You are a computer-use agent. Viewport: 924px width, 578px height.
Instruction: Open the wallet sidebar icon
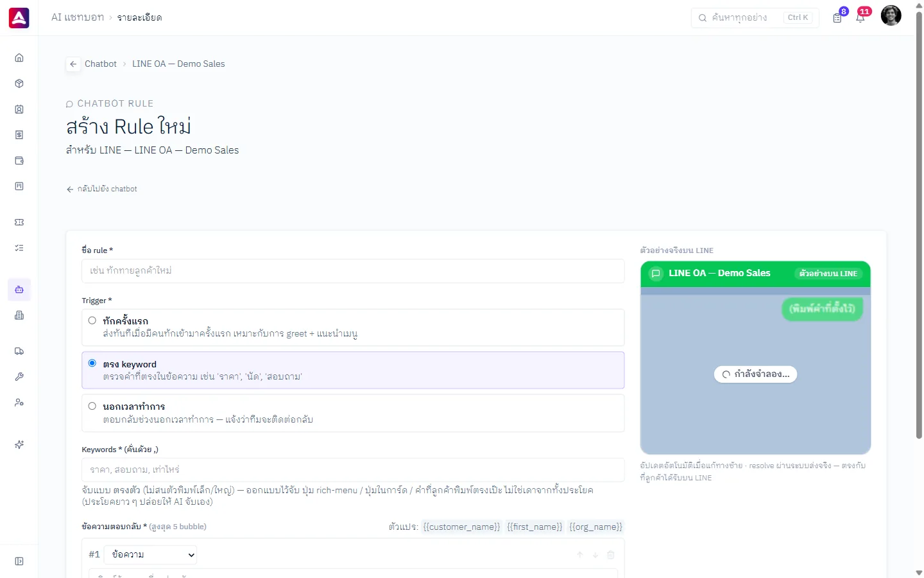tap(19, 161)
